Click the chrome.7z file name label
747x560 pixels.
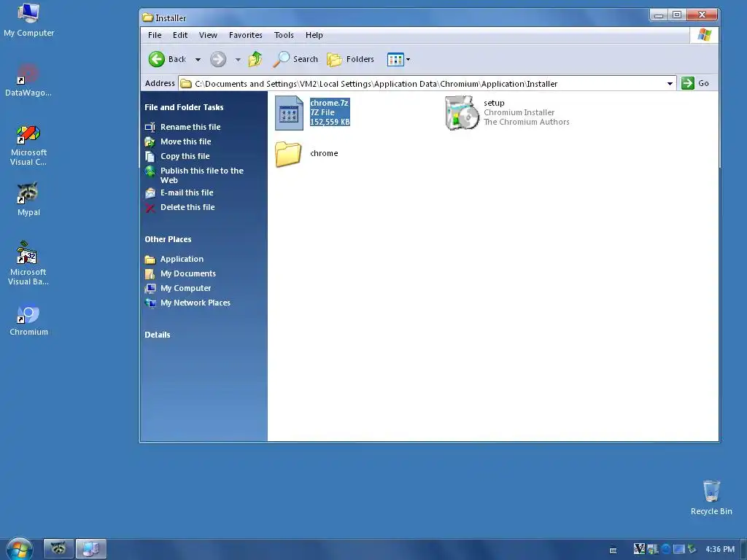[329, 103]
